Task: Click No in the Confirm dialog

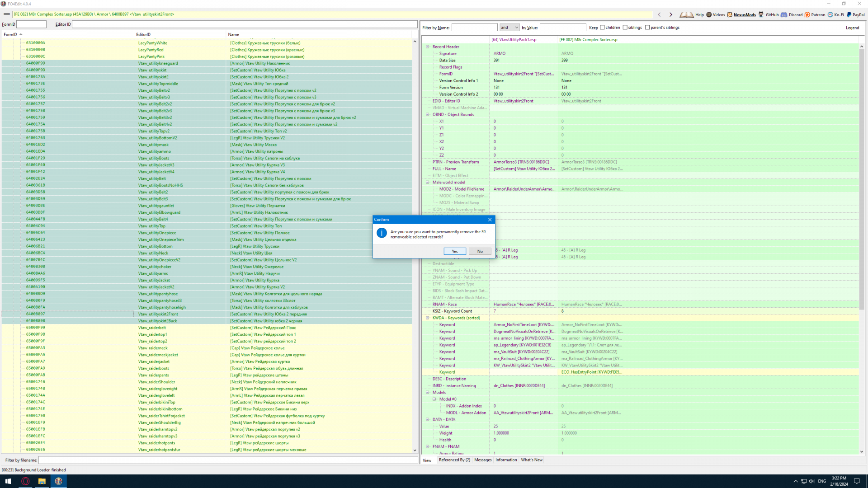Action: (480, 251)
